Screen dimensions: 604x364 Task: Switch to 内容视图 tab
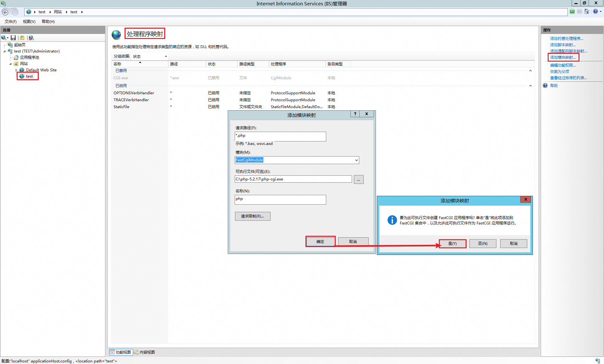(145, 352)
